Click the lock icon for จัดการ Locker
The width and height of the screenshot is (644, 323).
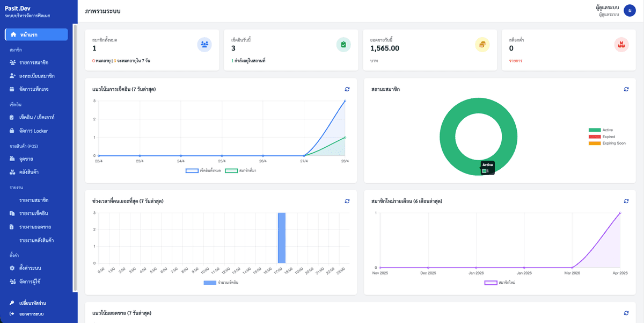[x=13, y=131]
